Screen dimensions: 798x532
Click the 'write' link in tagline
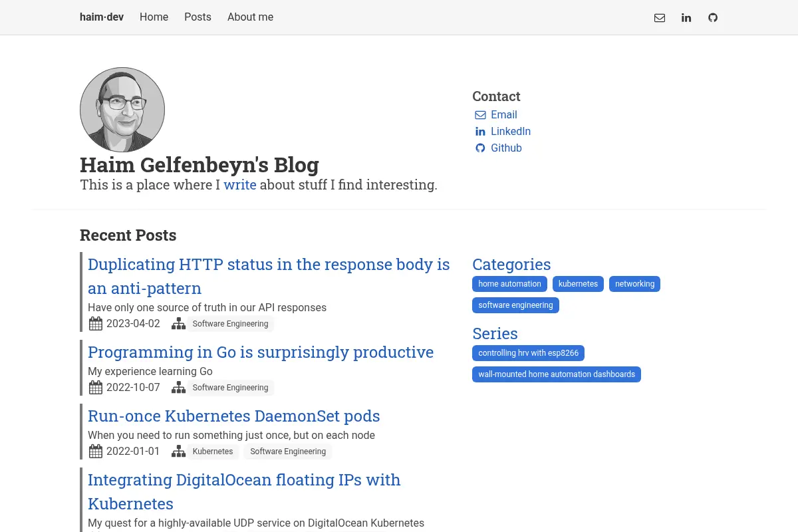(x=240, y=185)
